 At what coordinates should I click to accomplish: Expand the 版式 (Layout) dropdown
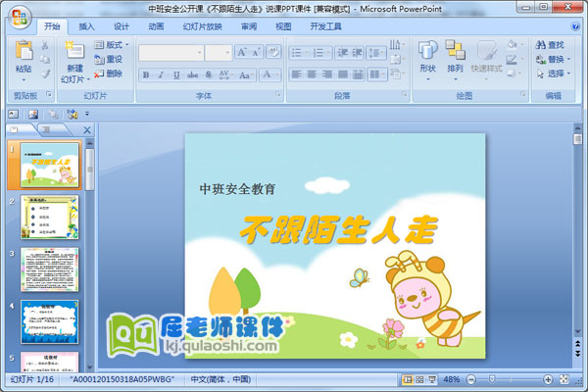[x=114, y=45]
